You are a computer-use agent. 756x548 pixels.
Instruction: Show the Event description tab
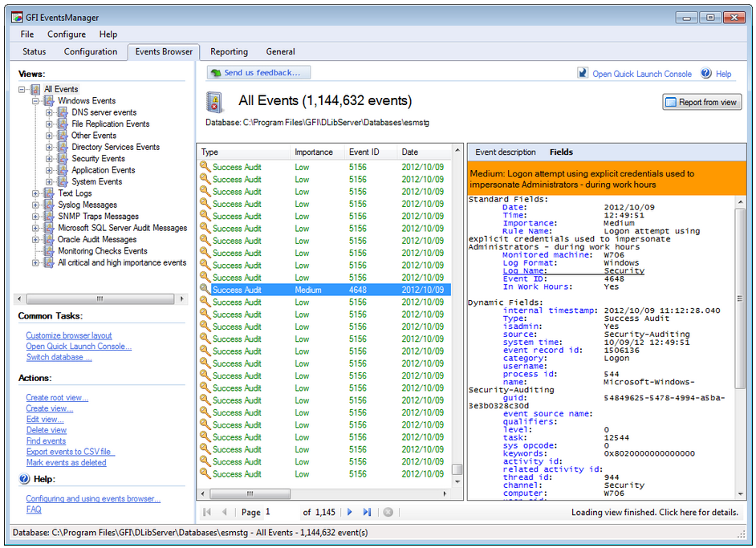[x=506, y=152]
